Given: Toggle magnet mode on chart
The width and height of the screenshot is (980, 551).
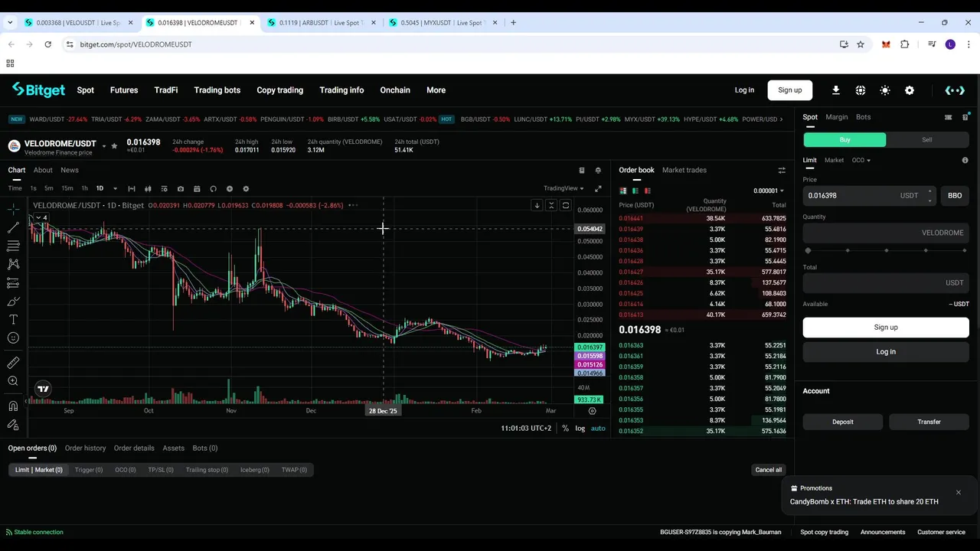Looking at the screenshot, I should click(13, 406).
